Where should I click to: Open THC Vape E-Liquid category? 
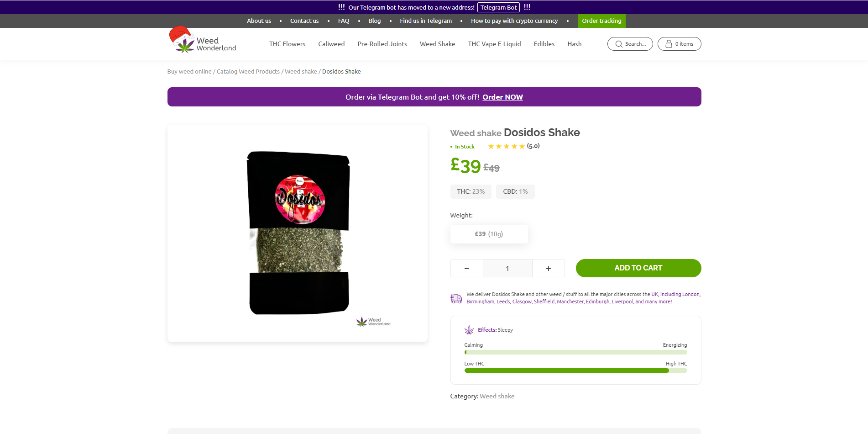click(494, 44)
